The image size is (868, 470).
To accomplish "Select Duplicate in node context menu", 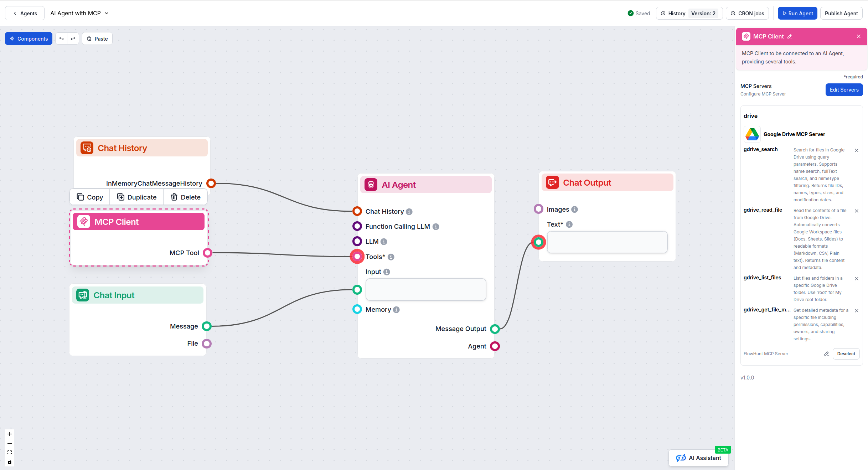I will tap(136, 197).
